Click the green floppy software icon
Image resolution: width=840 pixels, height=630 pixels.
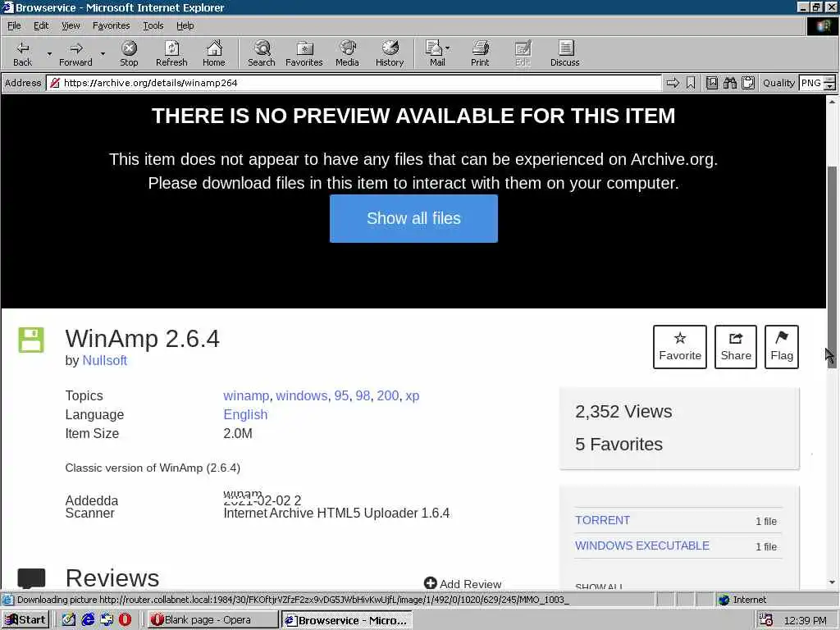point(31,340)
